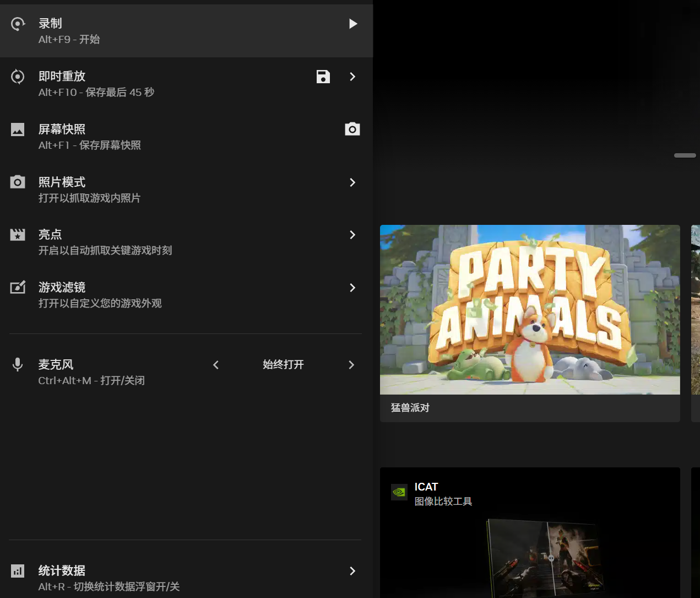Start recording with the play button
This screenshot has width=700, height=598.
(353, 24)
